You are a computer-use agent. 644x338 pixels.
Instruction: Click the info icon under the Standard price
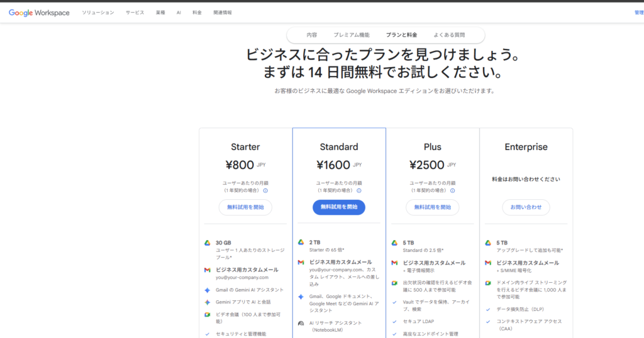point(358,190)
